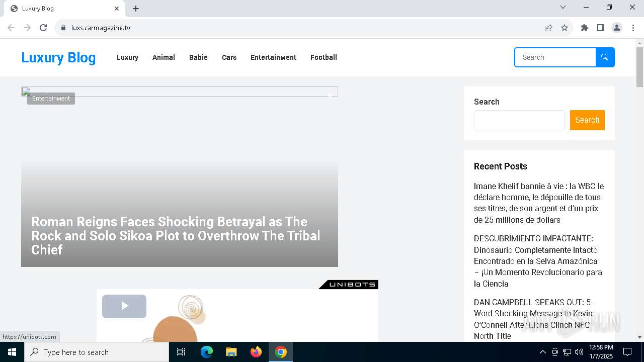This screenshot has width=644, height=362.
Task: Launch Firefox from the taskbar
Action: 256,352
